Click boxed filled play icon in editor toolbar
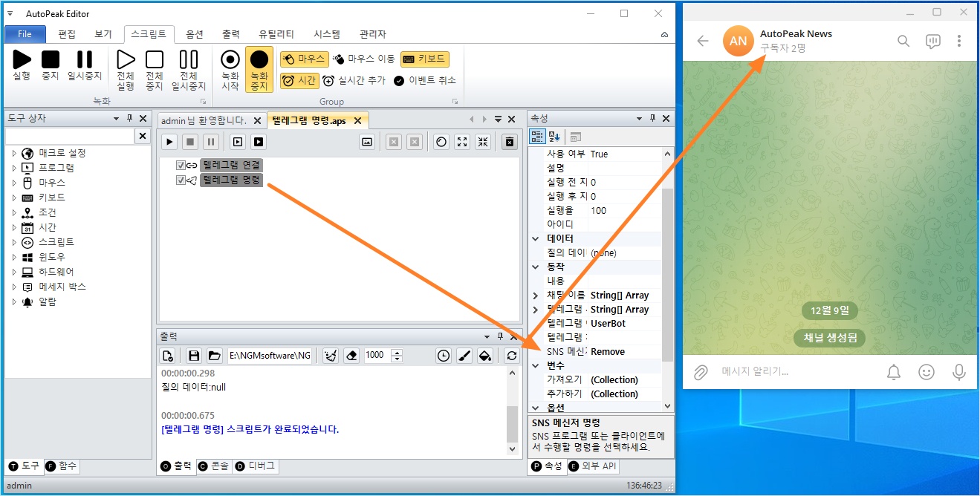Image resolution: width=980 pixels, height=496 pixels. (x=259, y=142)
